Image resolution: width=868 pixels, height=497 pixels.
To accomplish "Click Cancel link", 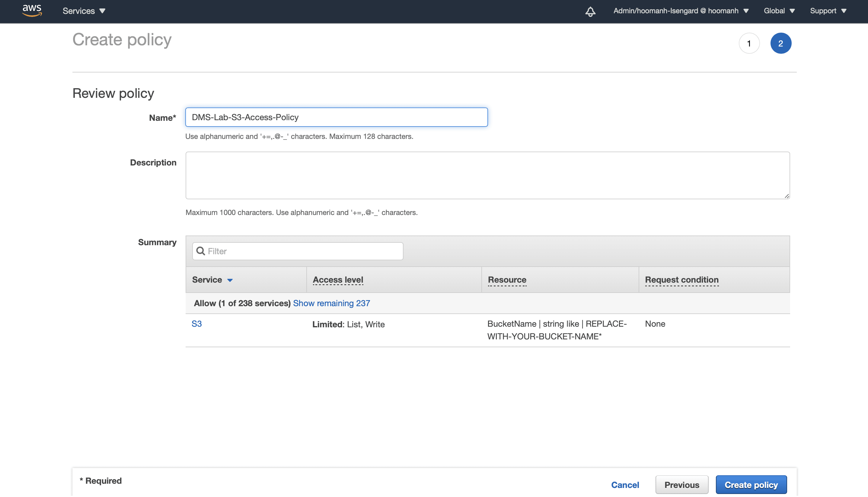I will tap(625, 485).
